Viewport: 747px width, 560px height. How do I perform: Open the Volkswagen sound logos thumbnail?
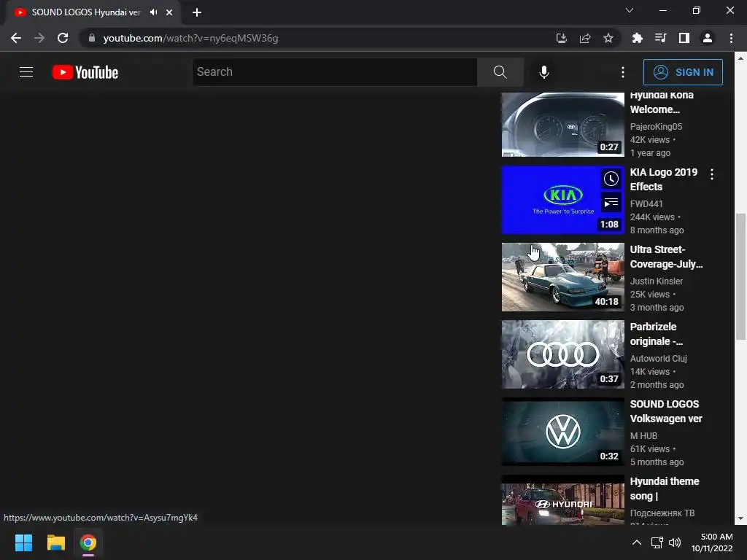(562, 432)
